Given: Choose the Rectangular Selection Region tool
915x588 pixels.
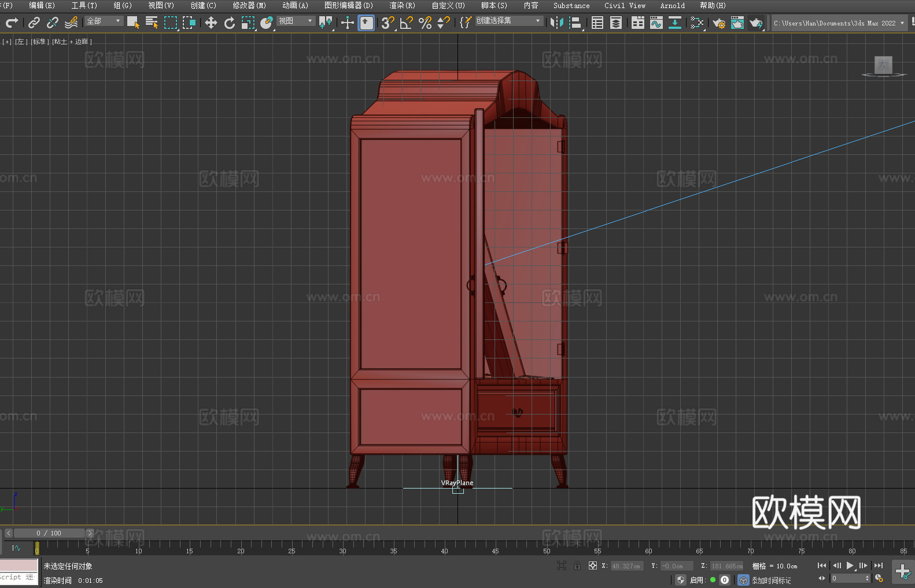Looking at the screenshot, I should [171, 23].
